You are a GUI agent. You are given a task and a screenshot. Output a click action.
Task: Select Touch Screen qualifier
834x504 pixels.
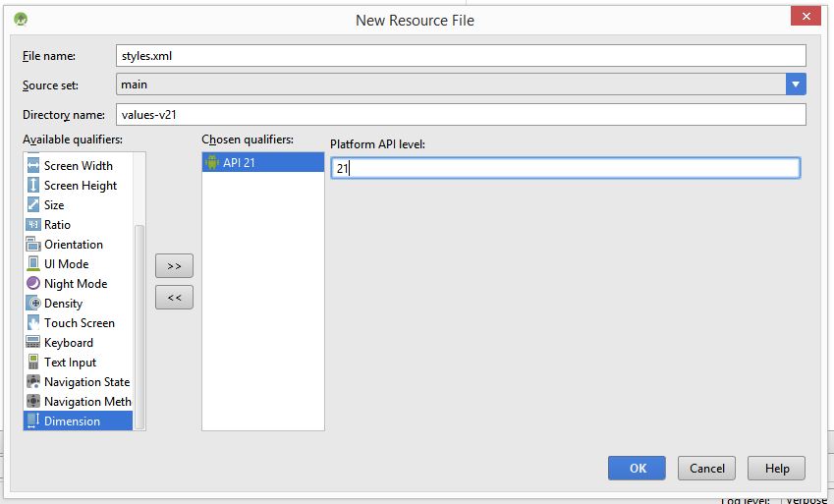(x=79, y=323)
